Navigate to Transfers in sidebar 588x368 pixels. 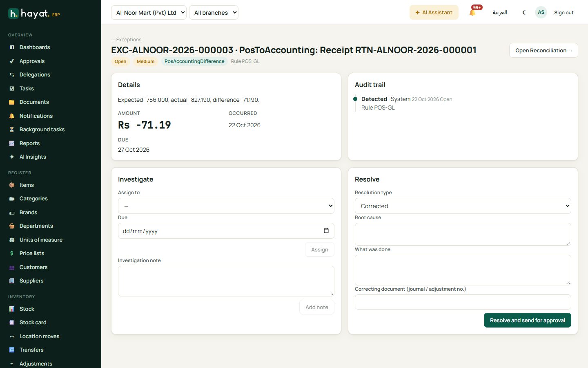click(x=31, y=350)
